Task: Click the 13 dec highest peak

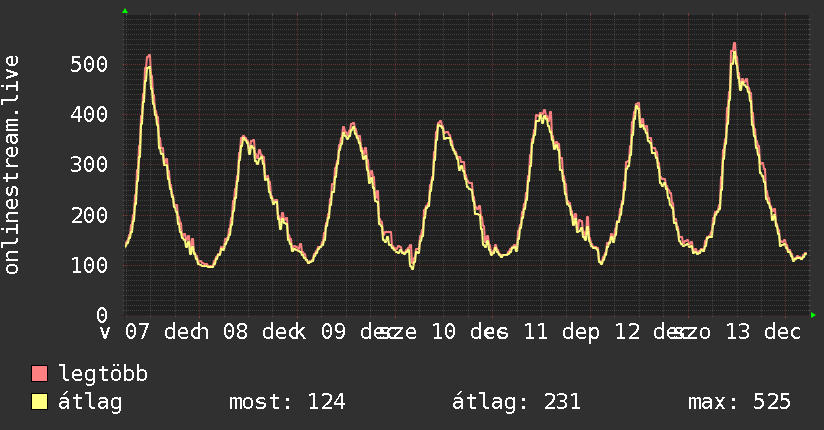Action: pyautogui.click(x=734, y=44)
